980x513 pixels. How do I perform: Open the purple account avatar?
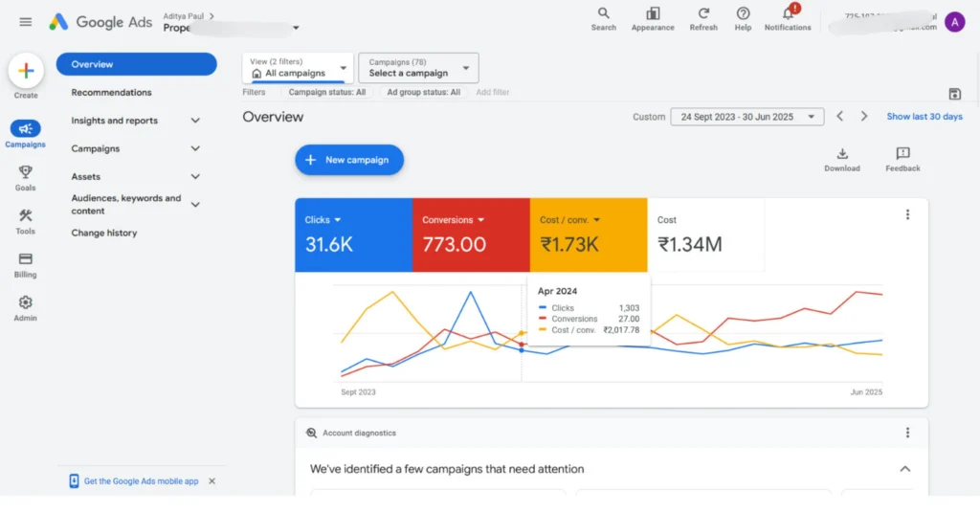tap(954, 22)
